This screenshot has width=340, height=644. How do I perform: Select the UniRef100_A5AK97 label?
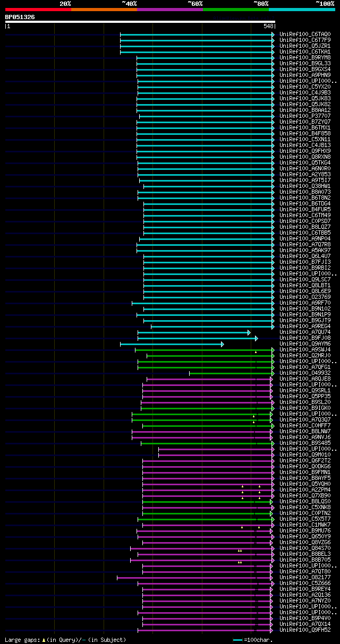[305, 250]
